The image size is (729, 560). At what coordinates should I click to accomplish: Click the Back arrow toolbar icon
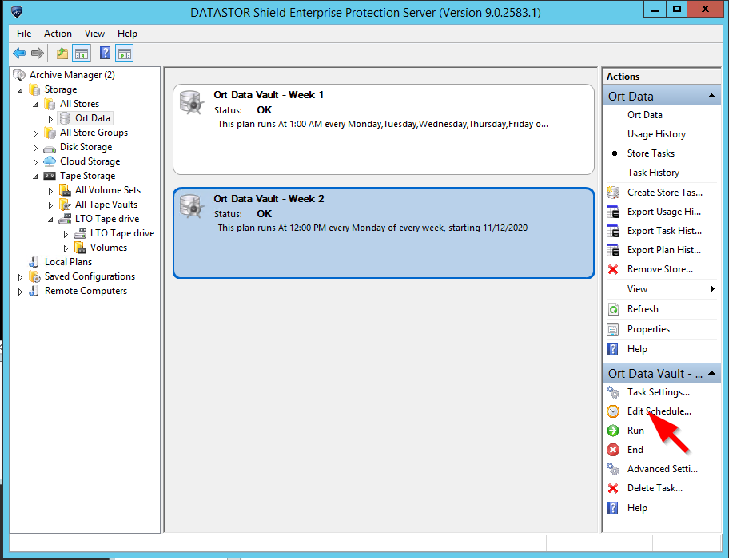19,54
